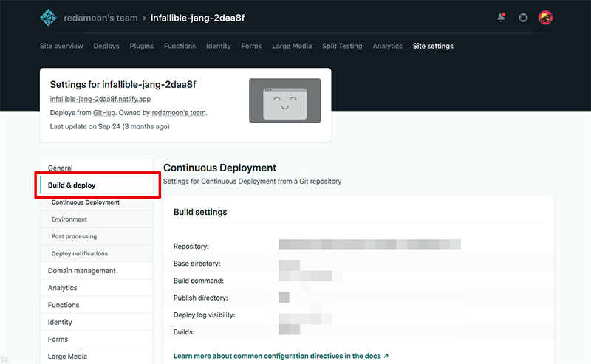Select General in the settings sidebar
Image resolution: width=591 pixels, height=364 pixels.
point(61,168)
